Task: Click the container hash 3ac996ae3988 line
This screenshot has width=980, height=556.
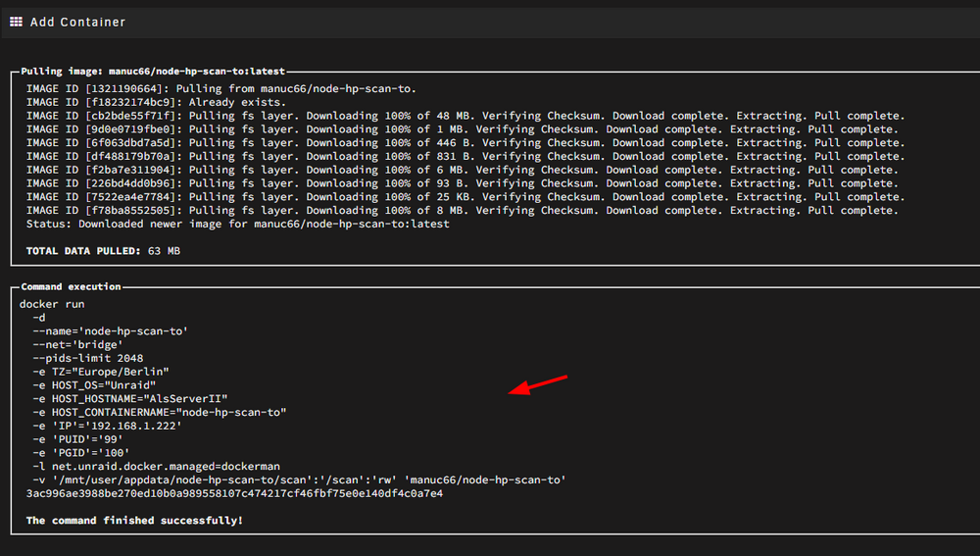Action: [234, 493]
